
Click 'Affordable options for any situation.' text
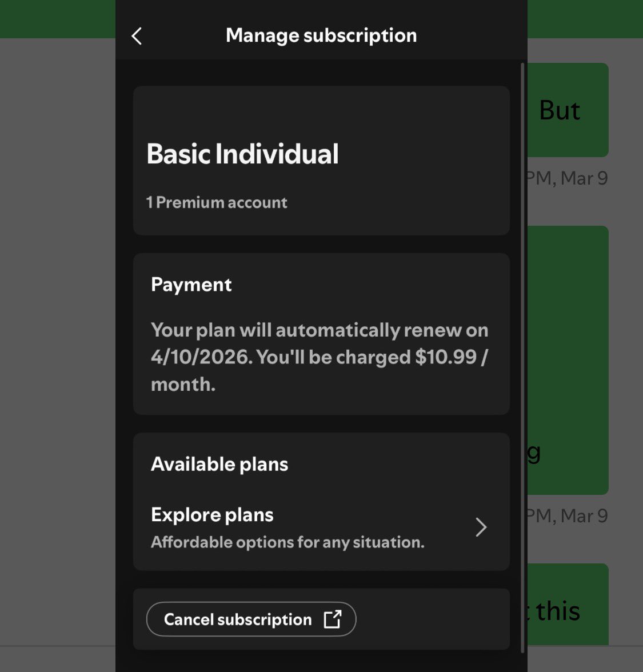pos(287,543)
